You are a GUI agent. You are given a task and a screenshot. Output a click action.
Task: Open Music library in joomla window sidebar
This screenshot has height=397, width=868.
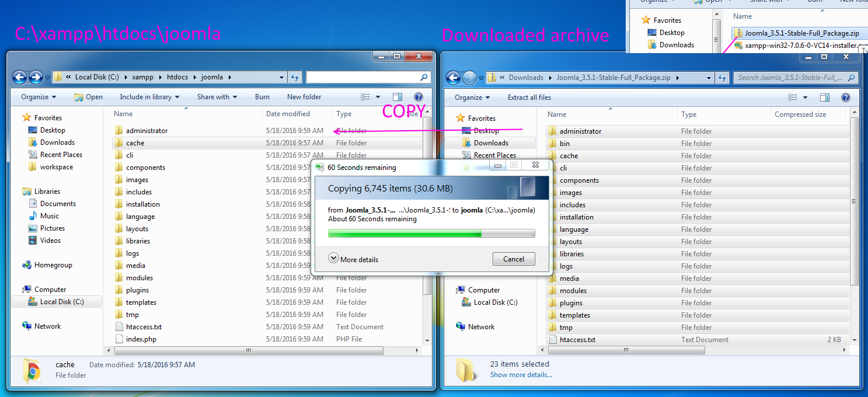click(50, 216)
